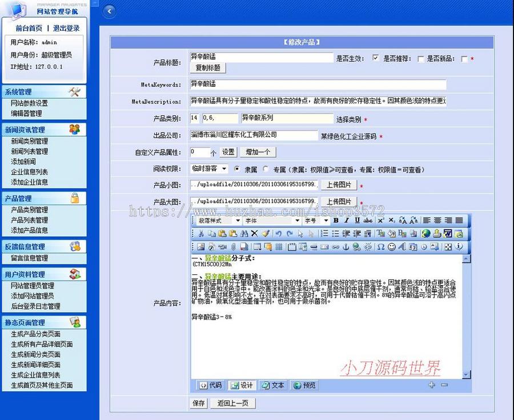Apply underline formatting in the editor

[358, 221]
